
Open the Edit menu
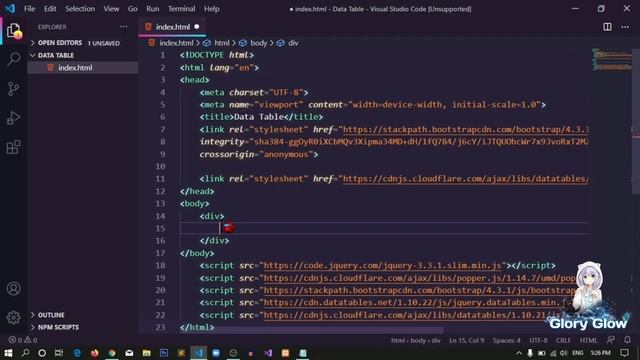[50, 9]
